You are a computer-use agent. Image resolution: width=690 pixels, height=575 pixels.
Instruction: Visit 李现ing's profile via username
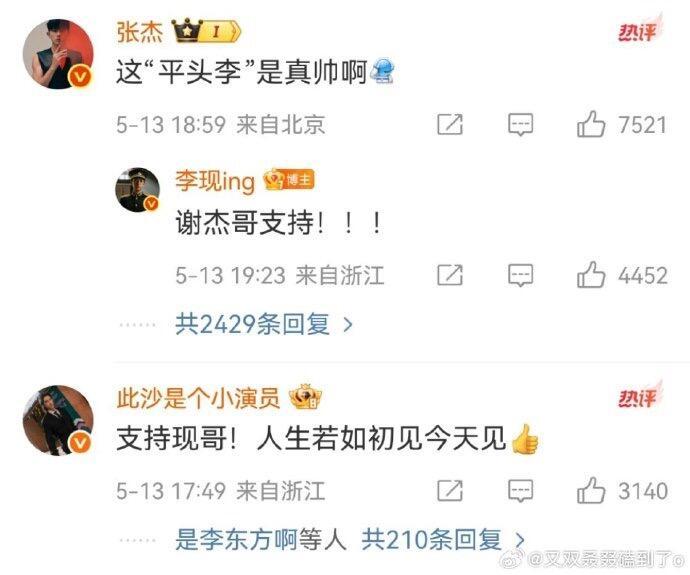click(215, 181)
